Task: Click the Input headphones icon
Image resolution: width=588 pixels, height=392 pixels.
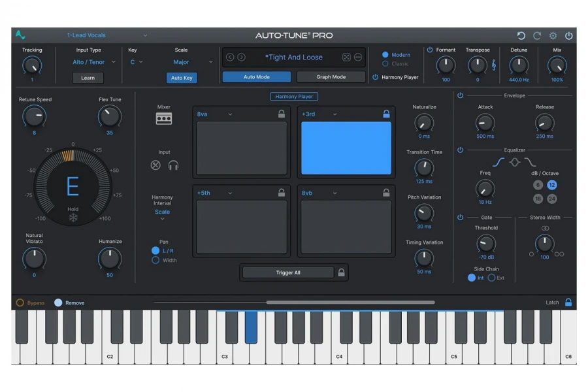Action: [173, 165]
